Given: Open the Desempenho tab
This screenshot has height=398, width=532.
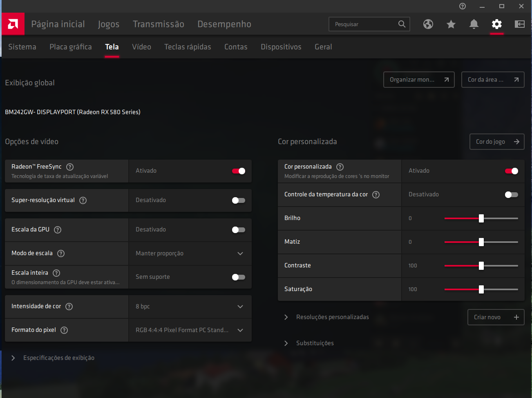Looking at the screenshot, I should tap(224, 24).
